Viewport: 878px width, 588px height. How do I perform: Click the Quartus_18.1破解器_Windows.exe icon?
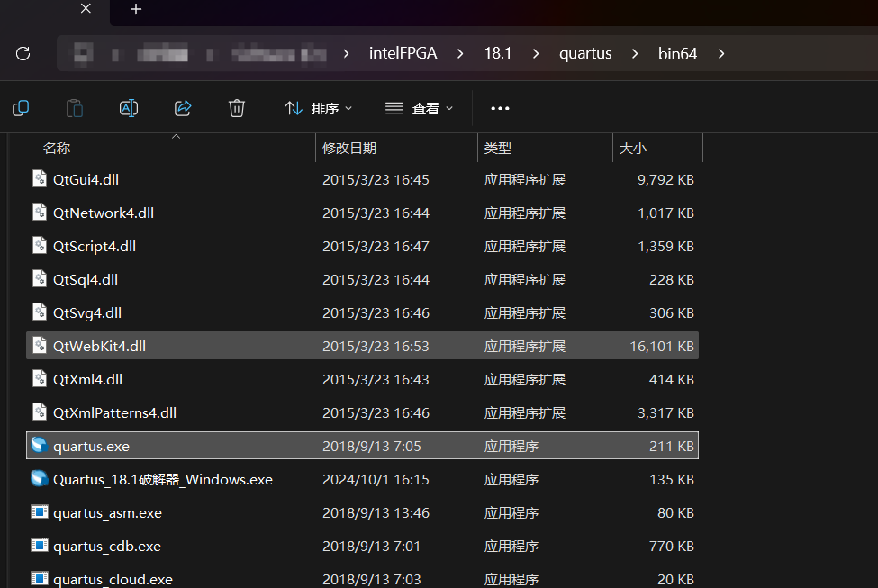tap(40, 478)
